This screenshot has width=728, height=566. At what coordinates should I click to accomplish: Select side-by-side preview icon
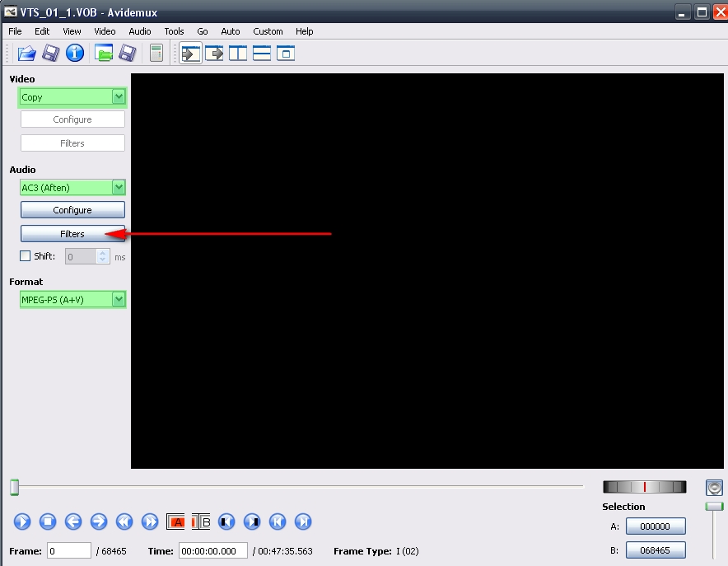[238, 54]
